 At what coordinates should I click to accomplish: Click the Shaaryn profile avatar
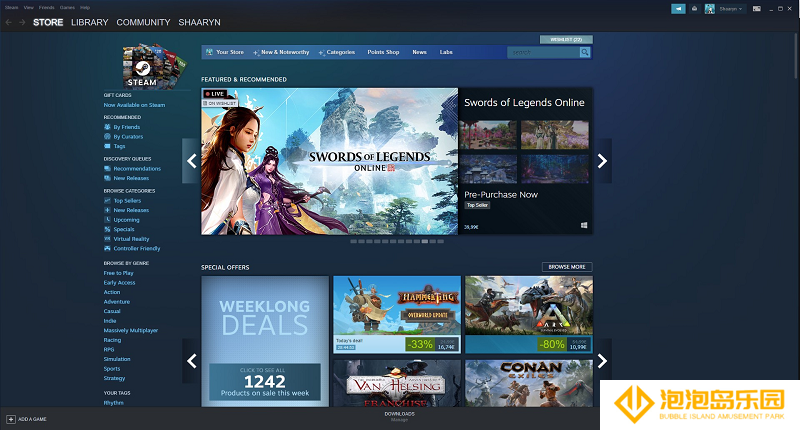pyautogui.click(x=710, y=9)
